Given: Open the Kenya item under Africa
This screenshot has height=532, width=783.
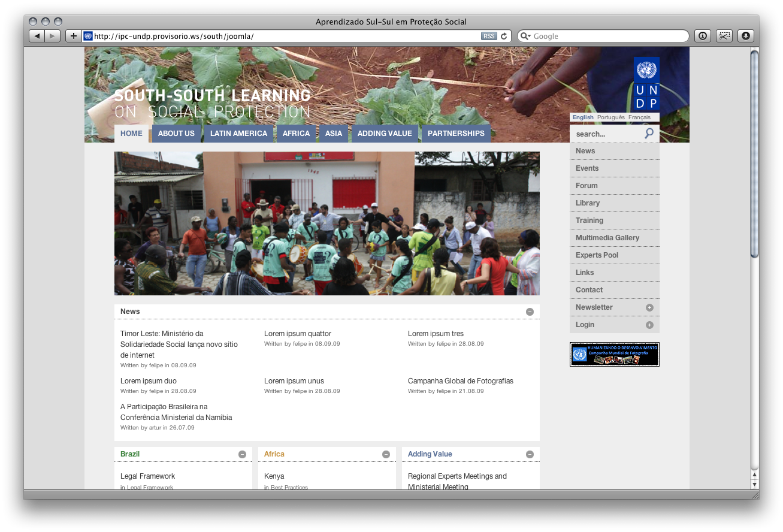Looking at the screenshot, I should (274, 476).
